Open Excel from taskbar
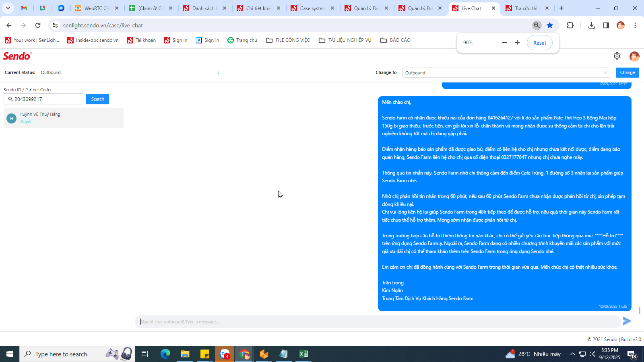 [x=303, y=354]
